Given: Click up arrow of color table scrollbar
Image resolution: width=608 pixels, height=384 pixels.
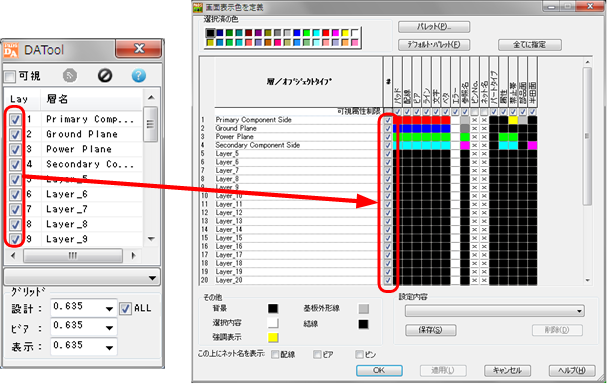Looking at the screenshot, I should [587, 62].
